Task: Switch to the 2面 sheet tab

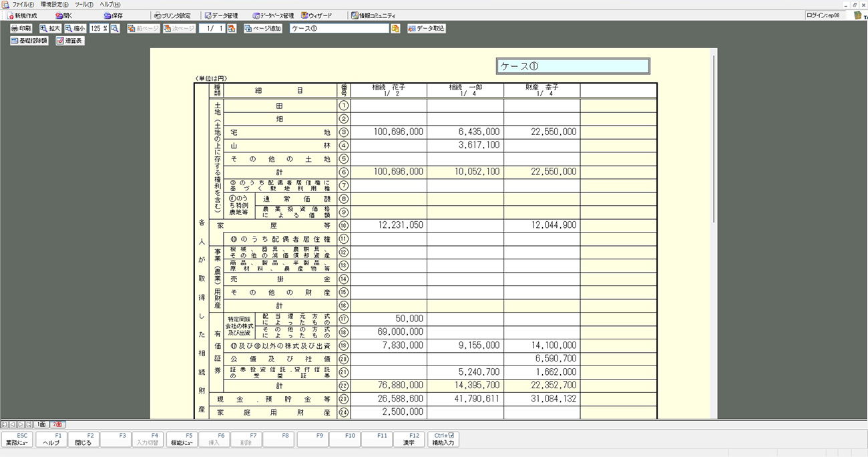Action: pyautogui.click(x=57, y=424)
